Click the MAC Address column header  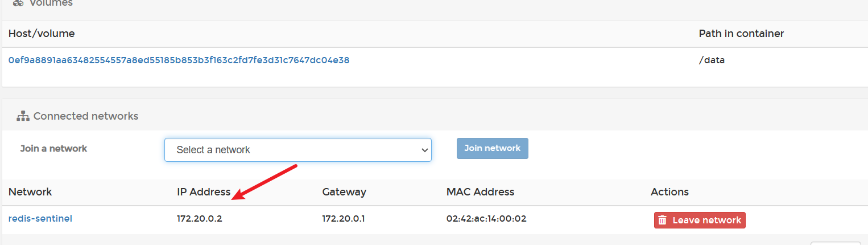[x=480, y=192]
